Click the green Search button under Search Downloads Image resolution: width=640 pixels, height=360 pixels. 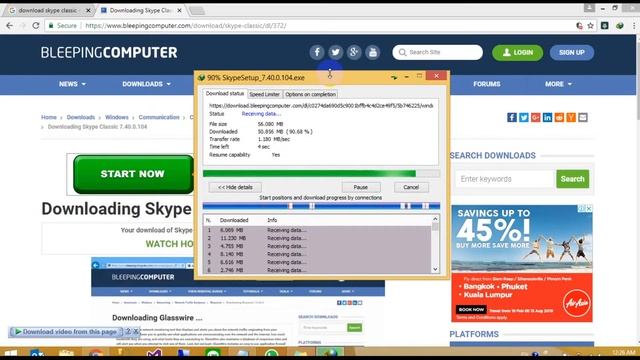pyautogui.click(x=572, y=179)
